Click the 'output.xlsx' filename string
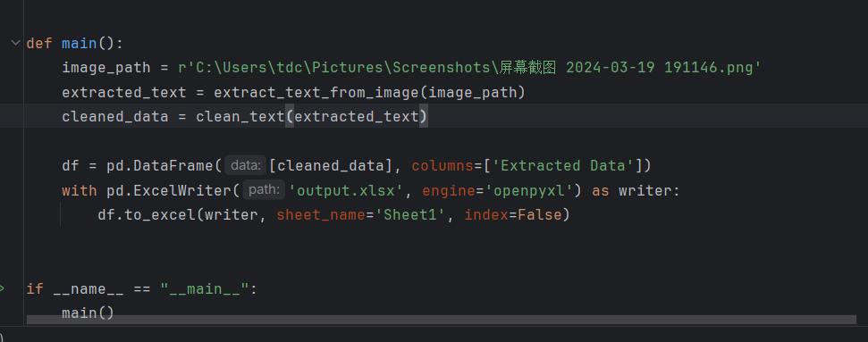Image resolution: width=868 pixels, height=342 pixels. 347,190
